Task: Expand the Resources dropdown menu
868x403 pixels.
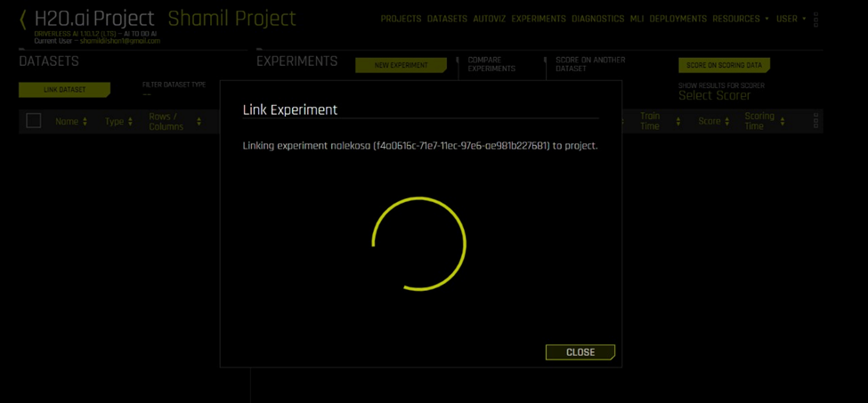Action: pyautogui.click(x=742, y=19)
